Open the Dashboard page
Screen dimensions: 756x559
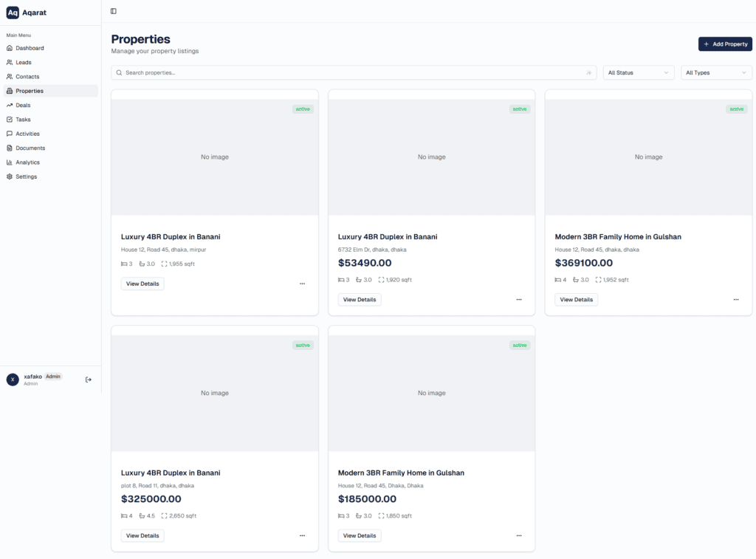(30, 48)
